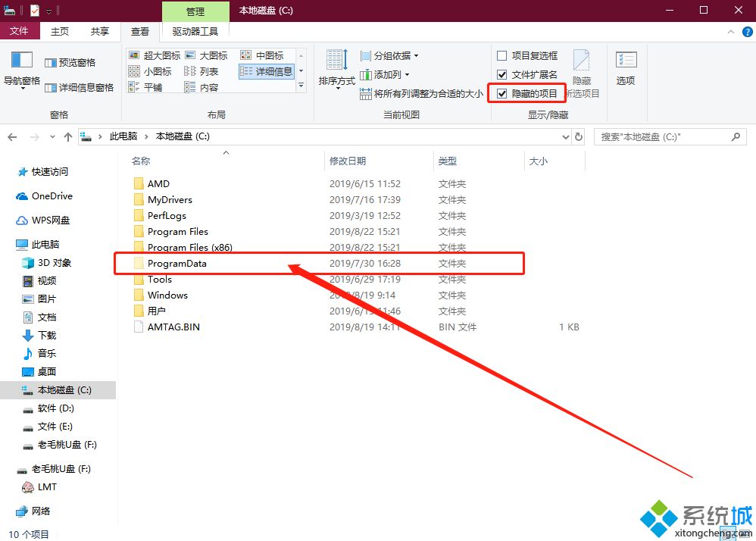Image resolution: width=756 pixels, height=541 pixels.
Task: Open 下载 downloads folder in sidebar
Action: tap(39, 335)
